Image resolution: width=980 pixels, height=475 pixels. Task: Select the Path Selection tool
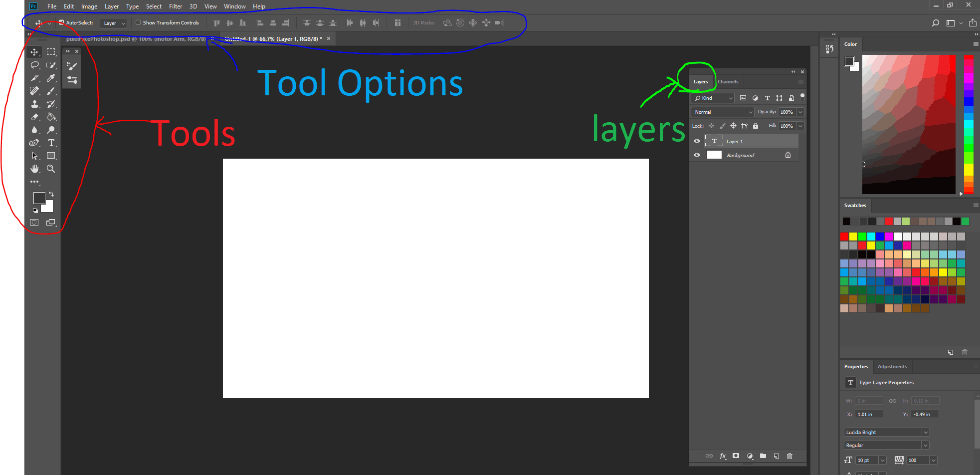click(34, 156)
